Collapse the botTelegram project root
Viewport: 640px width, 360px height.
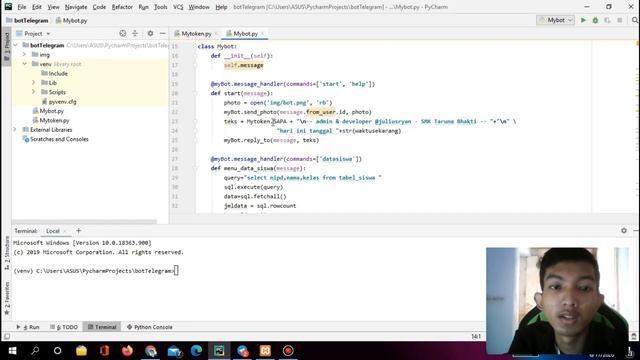point(16,45)
